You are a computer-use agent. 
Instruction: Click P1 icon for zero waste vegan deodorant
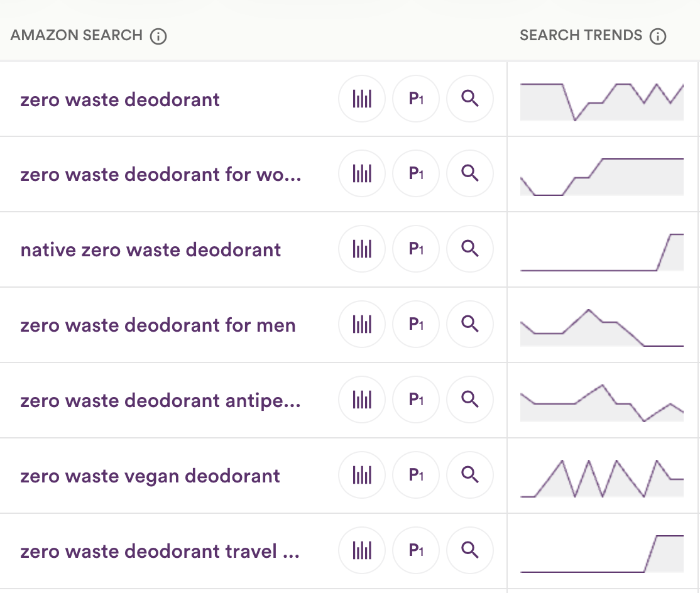click(x=415, y=475)
